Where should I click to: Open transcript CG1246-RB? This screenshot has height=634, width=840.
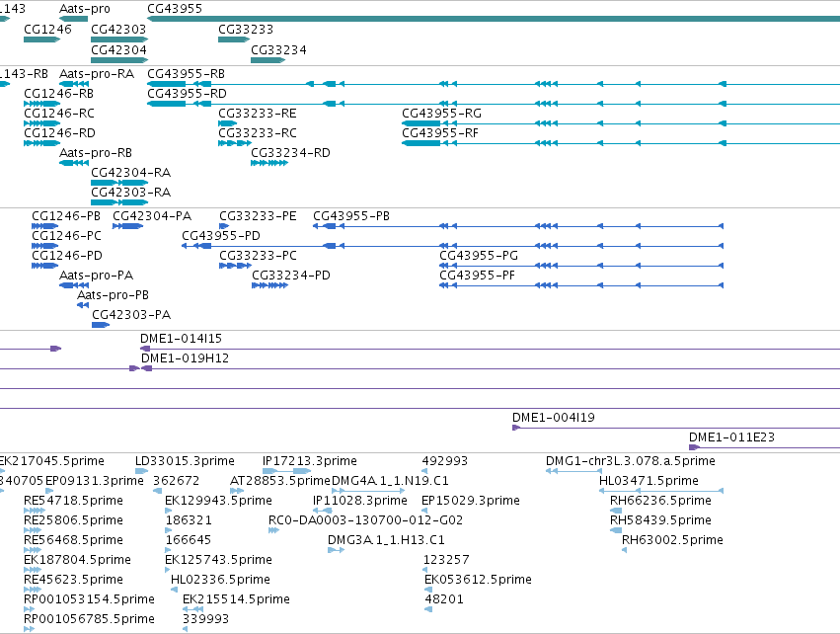(41, 104)
